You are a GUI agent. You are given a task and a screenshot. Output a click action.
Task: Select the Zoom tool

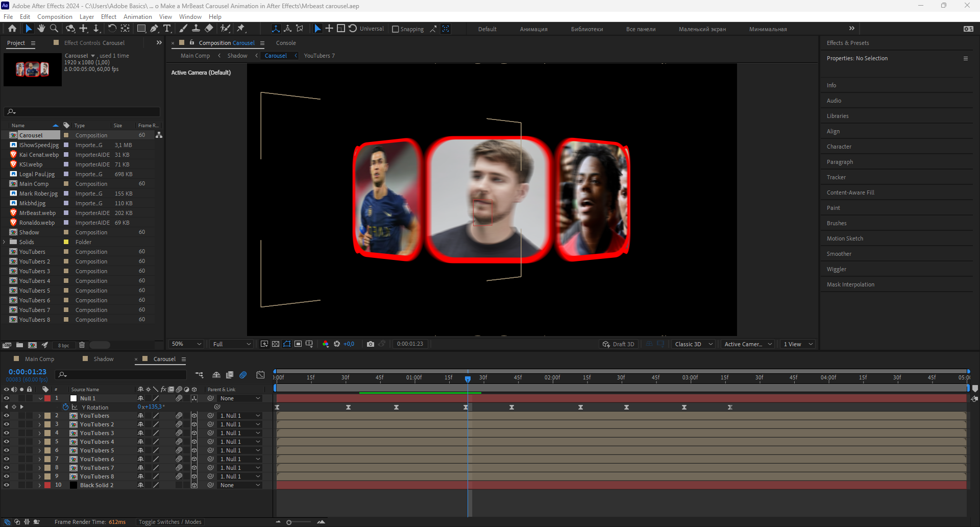pyautogui.click(x=54, y=29)
